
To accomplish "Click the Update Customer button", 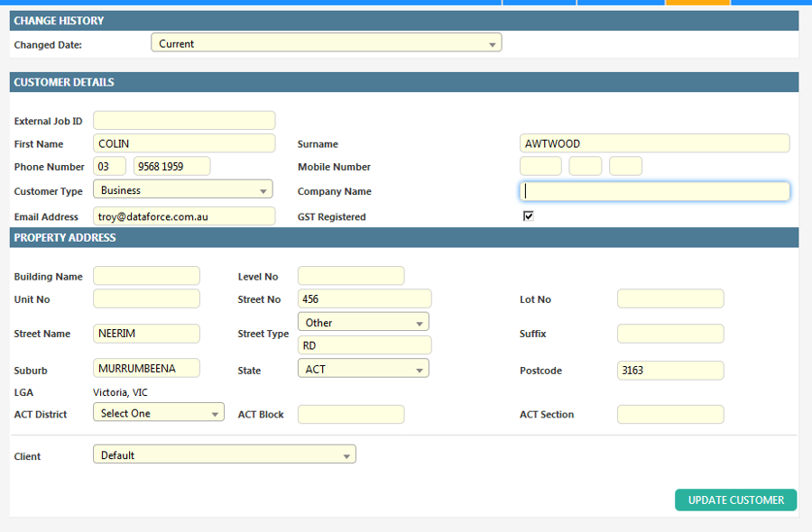I will coord(735,500).
